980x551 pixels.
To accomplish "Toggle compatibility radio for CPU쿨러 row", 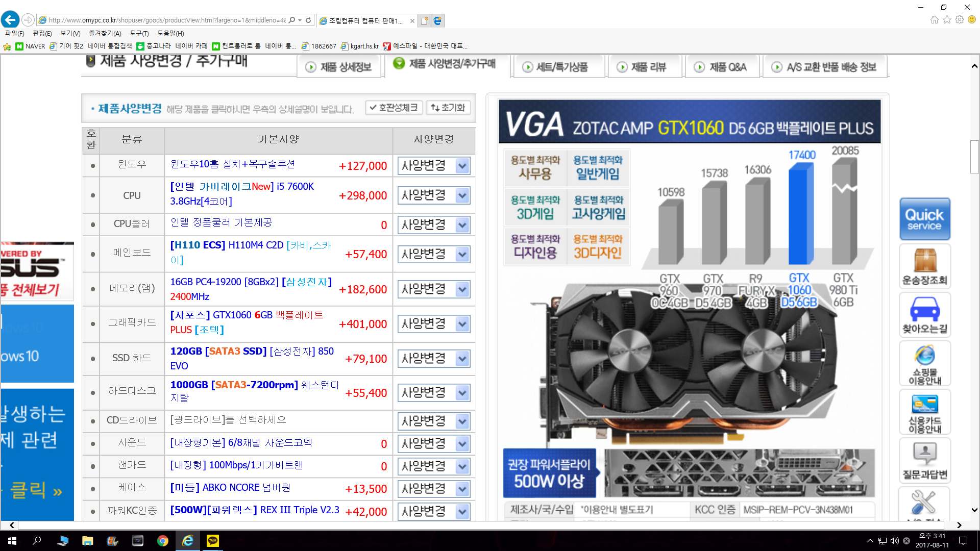I will [92, 224].
